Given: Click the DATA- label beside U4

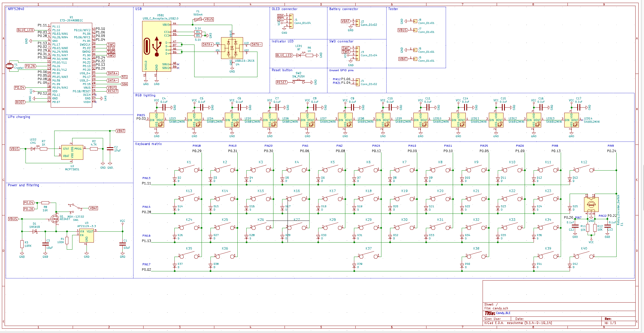Looking at the screenshot, I should click(x=256, y=45).
